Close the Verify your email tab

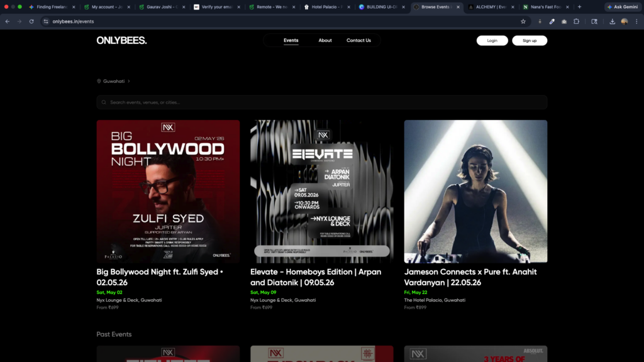[238, 7]
